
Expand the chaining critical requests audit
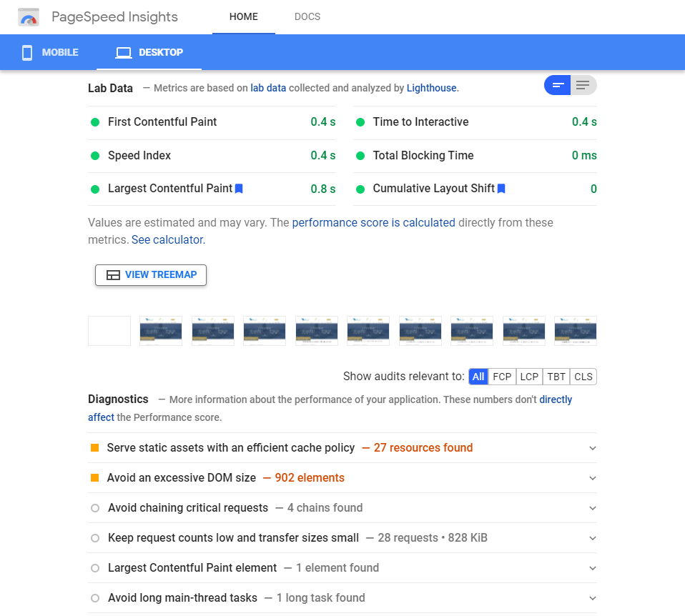coord(592,508)
